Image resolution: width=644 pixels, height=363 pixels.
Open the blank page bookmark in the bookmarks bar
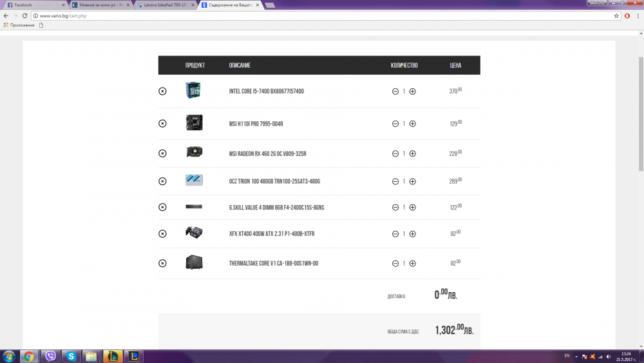pos(41,25)
